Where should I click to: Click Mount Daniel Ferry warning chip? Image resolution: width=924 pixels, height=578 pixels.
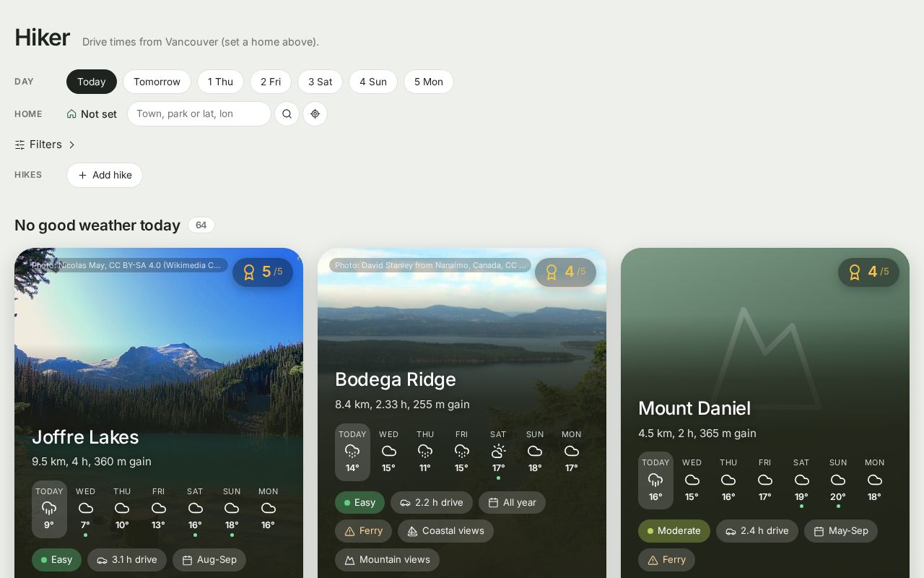(x=666, y=560)
